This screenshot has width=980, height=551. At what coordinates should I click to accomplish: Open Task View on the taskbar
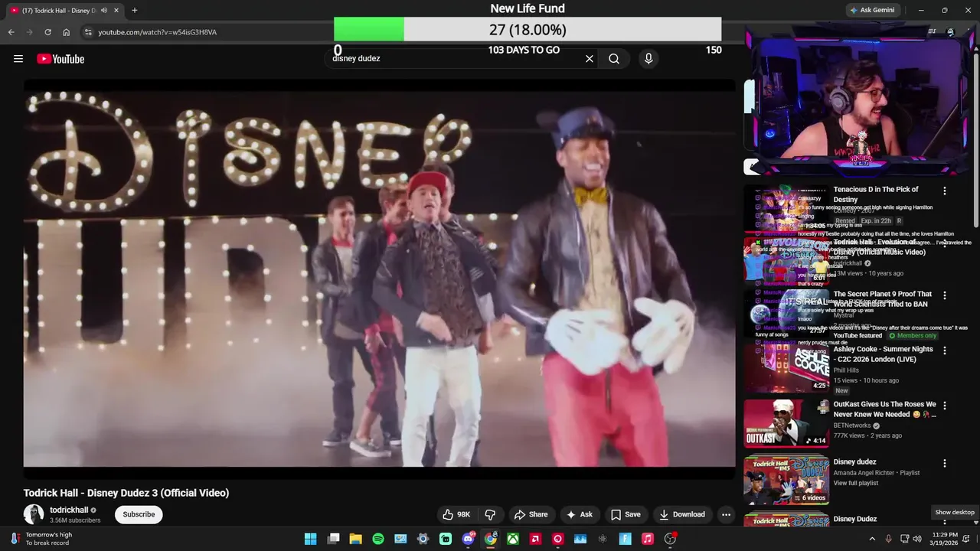click(333, 539)
